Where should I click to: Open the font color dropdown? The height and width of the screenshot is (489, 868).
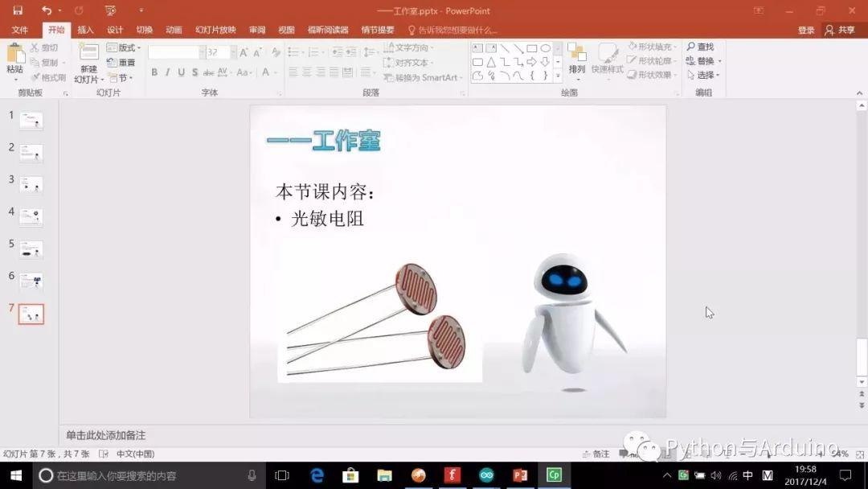275,72
